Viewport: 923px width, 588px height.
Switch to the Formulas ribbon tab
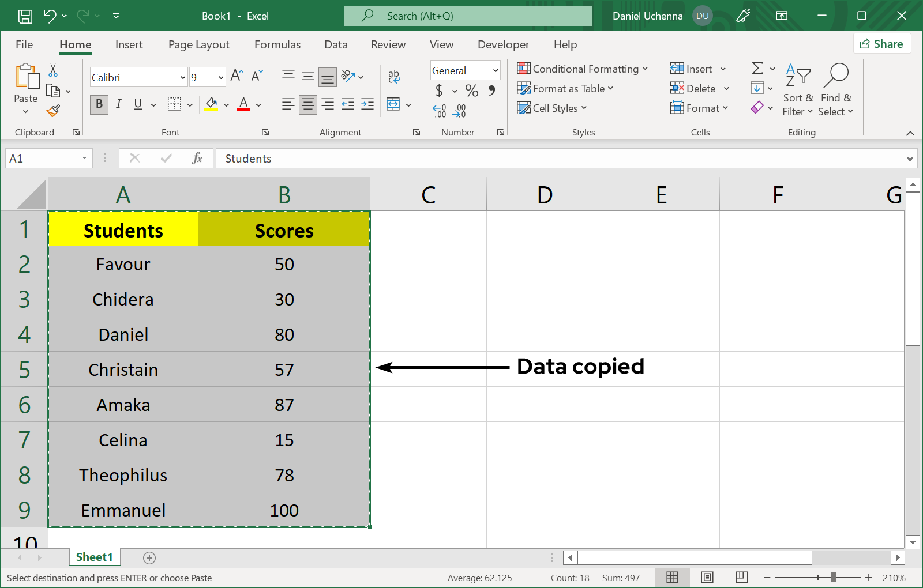[x=277, y=44]
